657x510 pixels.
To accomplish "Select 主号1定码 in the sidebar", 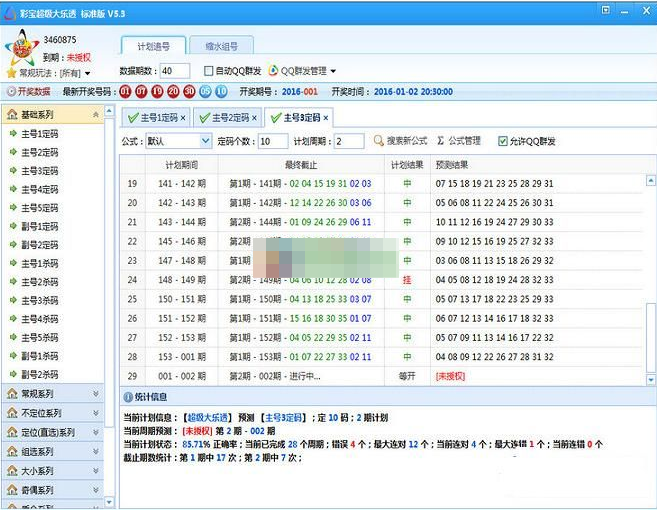I will point(40,134).
